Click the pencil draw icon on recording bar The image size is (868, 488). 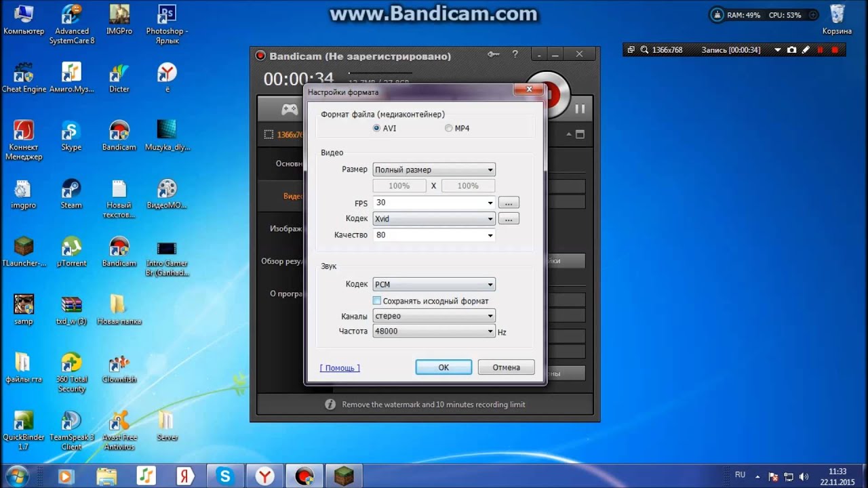click(806, 49)
